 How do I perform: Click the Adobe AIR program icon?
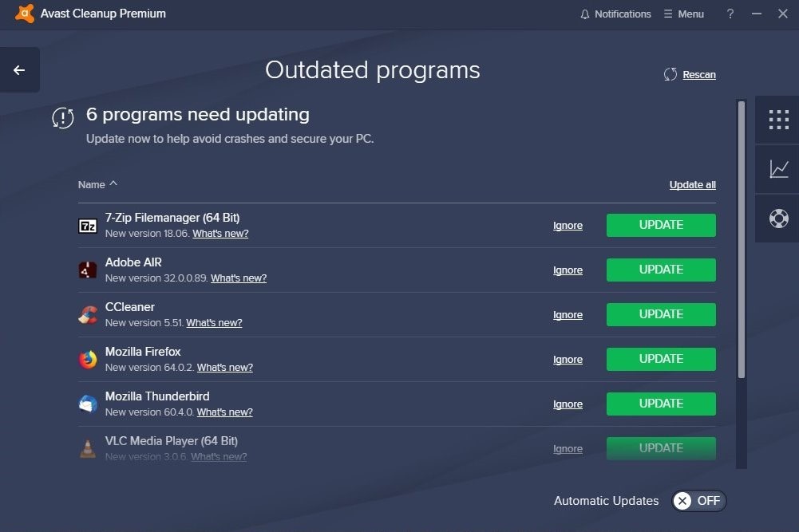88,269
